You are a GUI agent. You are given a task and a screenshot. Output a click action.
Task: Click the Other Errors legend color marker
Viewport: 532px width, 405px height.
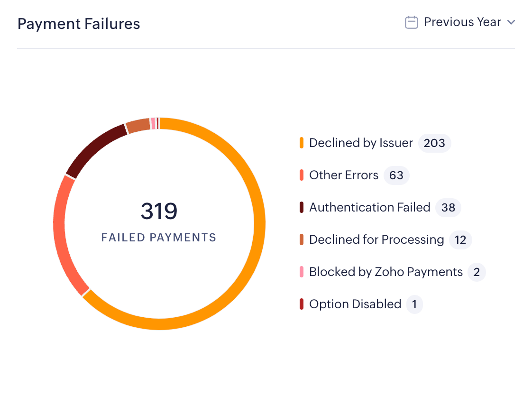point(302,175)
